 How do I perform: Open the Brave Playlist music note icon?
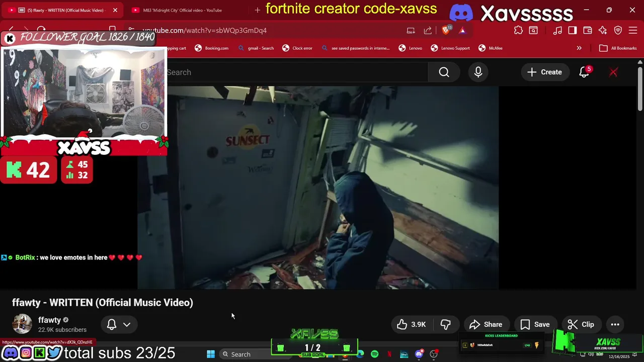557,30
